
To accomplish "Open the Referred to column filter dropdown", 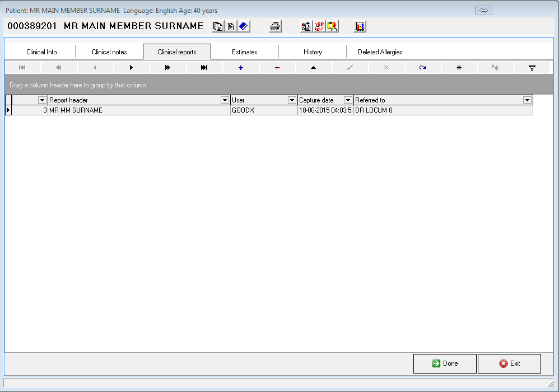I will pos(527,100).
